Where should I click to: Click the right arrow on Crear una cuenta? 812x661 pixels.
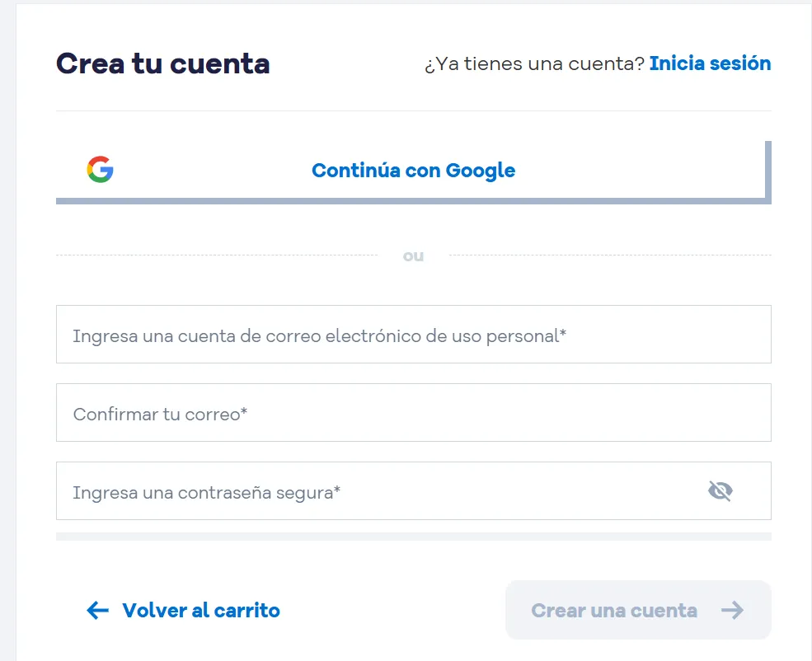(732, 611)
